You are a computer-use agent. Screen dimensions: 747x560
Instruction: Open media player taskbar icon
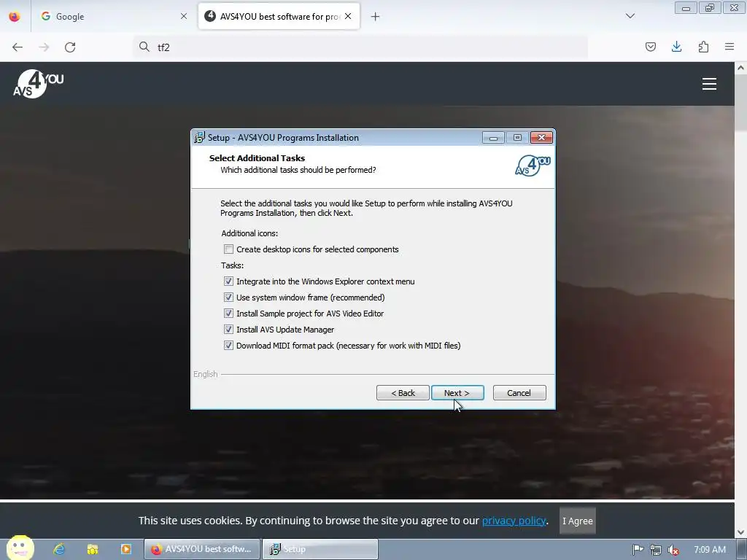[x=126, y=549]
